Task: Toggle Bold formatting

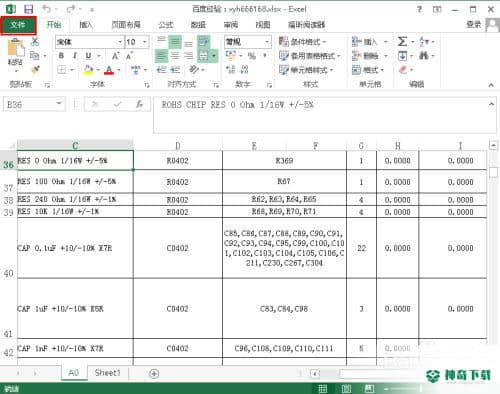Action: pos(61,56)
